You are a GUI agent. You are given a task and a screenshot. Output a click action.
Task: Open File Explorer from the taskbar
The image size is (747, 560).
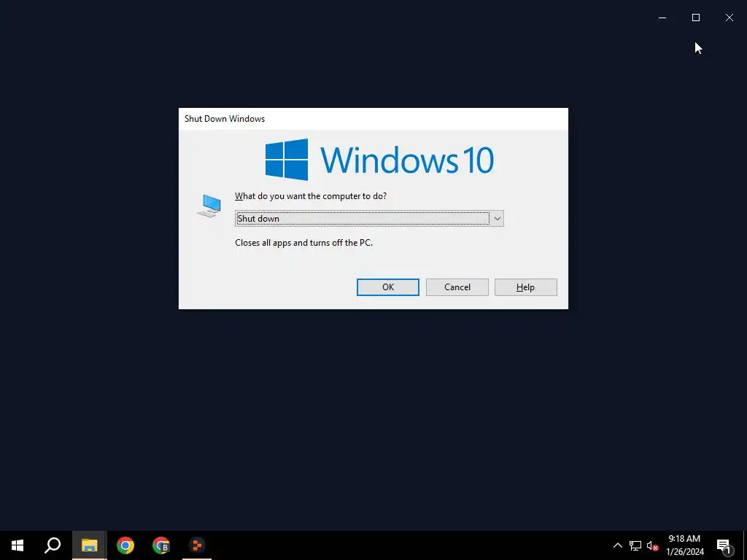tap(89, 545)
